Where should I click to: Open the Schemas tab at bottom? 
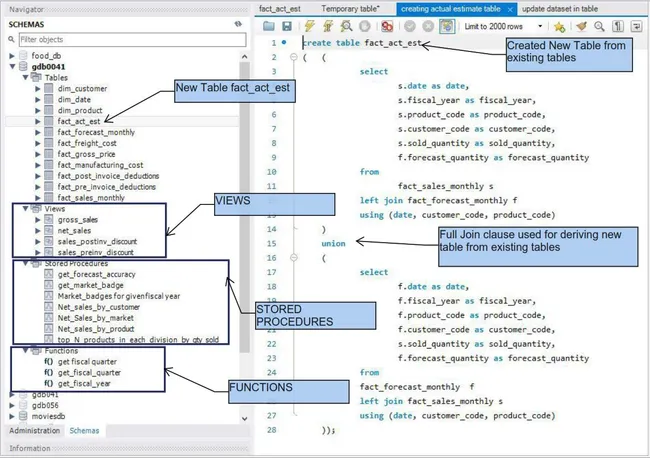[x=84, y=431]
